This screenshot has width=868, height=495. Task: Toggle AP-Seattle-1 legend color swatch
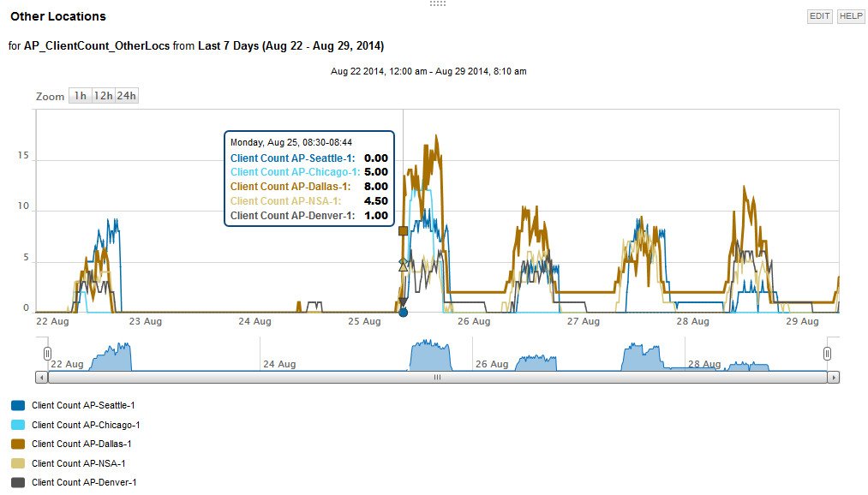coord(18,405)
